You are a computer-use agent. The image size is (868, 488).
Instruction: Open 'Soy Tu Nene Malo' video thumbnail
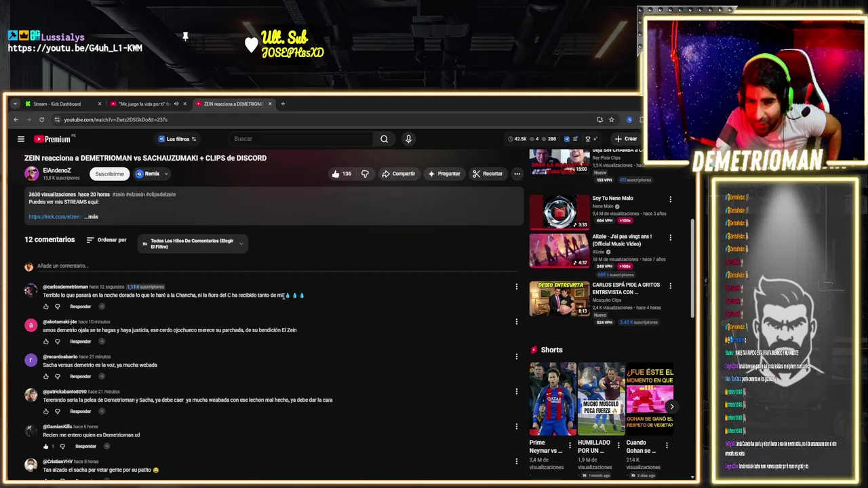[559, 212]
